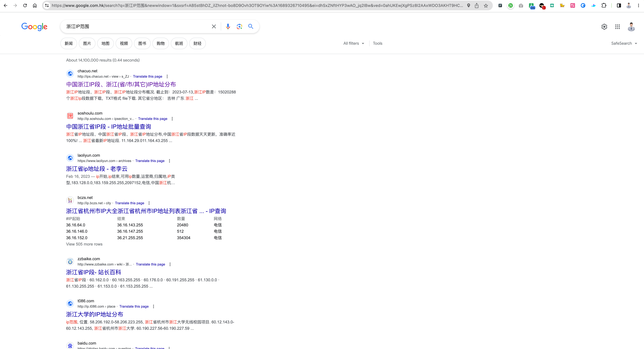The width and height of the screenshot is (644, 349).
Task: Open more options for zzbaike.com result
Action: [170, 264]
